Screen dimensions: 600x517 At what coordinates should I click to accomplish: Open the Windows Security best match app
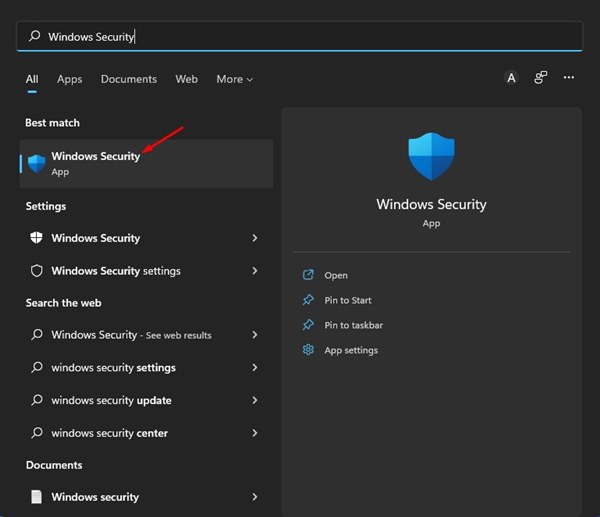click(x=95, y=163)
